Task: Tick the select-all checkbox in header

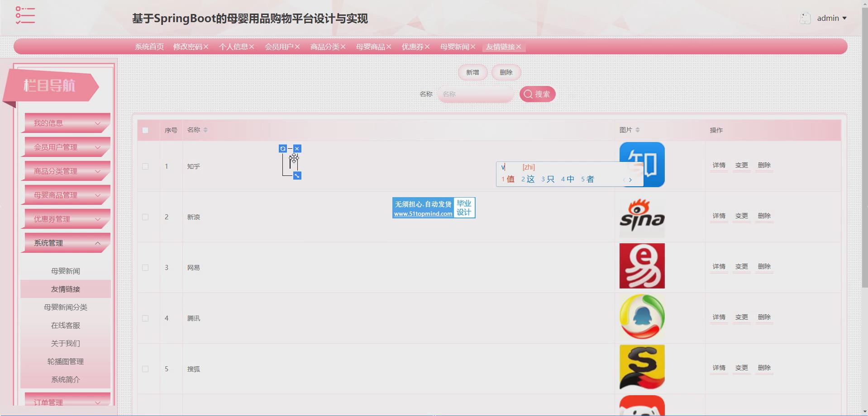Action: (145, 130)
